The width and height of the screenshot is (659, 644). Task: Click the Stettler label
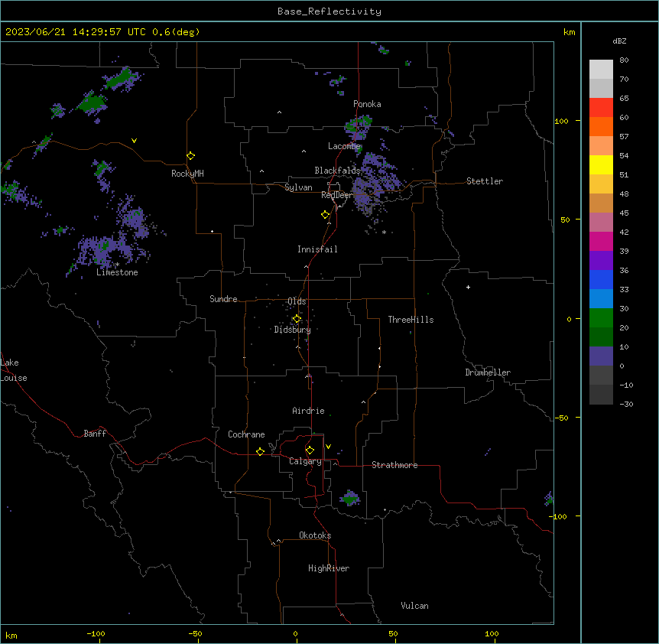pyautogui.click(x=485, y=181)
